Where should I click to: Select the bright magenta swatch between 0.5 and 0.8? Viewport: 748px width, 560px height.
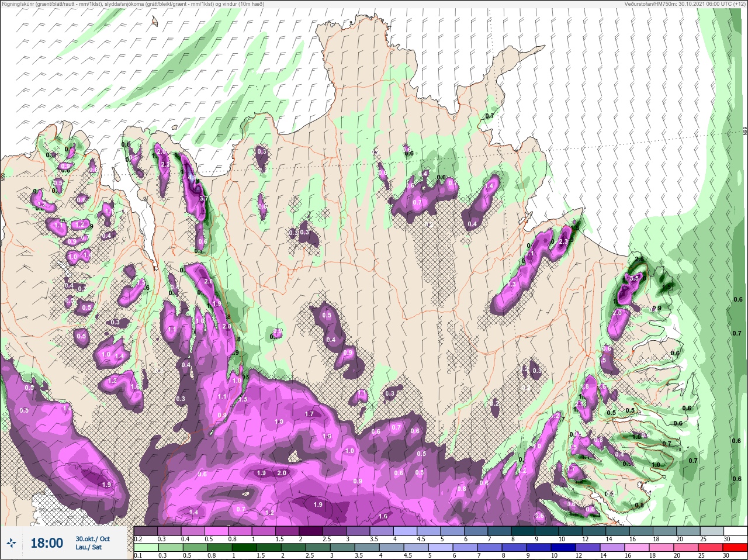[x=217, y=531]
